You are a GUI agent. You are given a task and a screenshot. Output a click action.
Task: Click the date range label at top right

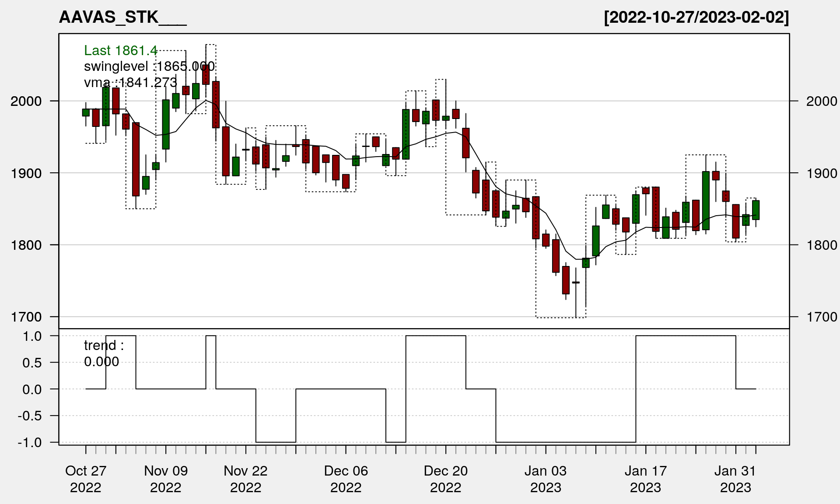pos(696,17)
